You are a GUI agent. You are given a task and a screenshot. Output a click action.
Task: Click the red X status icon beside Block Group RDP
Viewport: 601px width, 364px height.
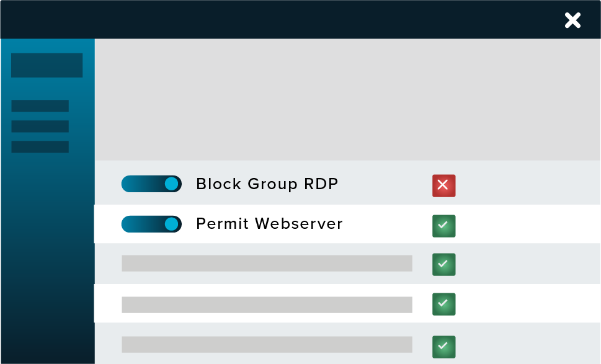(443, 186)
